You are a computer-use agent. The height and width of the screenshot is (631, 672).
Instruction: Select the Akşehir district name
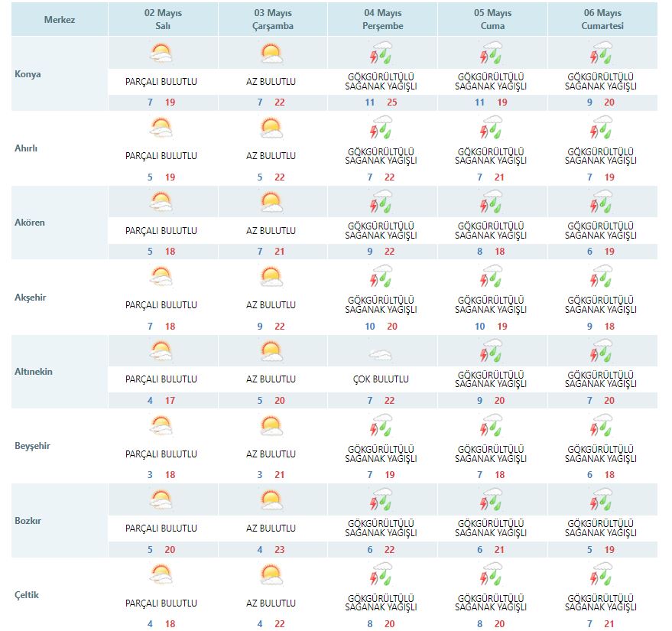click(x=31, y=297)
